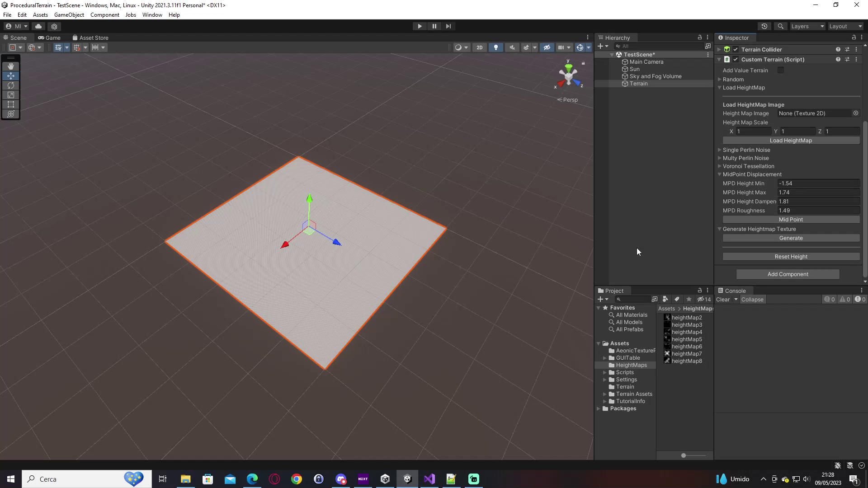Viewport: 868px width, 488px height.
Task: Select Sky and Fog Volume object
Action: [x=655, y=76]
